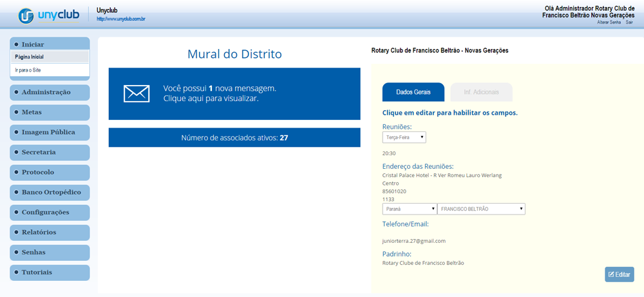Open the Terça-Feira meeting day dropdown
The width and height of the screenshot is (644, 297).
coord(404,137)
